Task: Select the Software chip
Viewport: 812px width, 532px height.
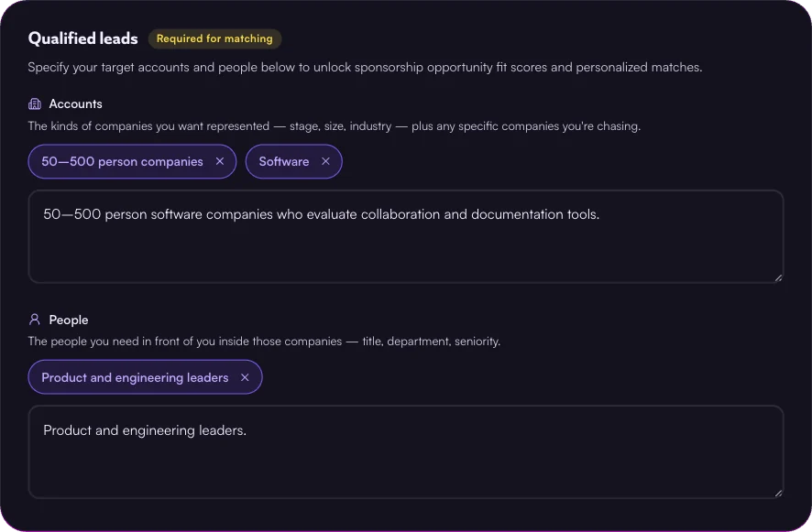Action: pyautogui.click(x=293, y=161)
